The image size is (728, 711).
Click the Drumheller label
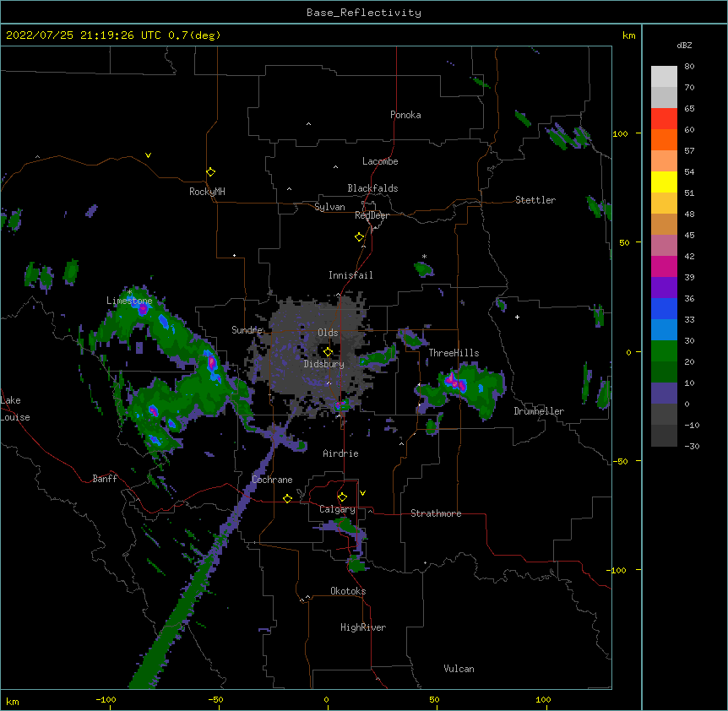pos(539,411)
